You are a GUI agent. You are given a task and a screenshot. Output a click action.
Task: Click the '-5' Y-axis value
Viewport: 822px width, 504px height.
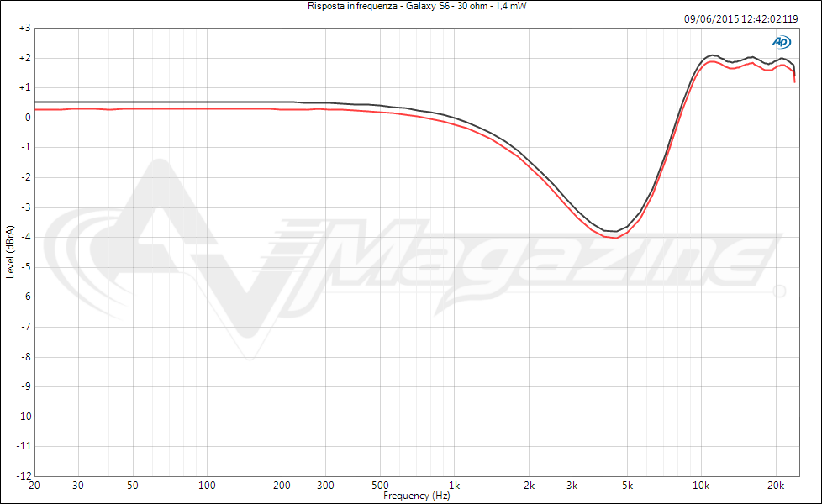pyautogui.click(x=26, y=267)
